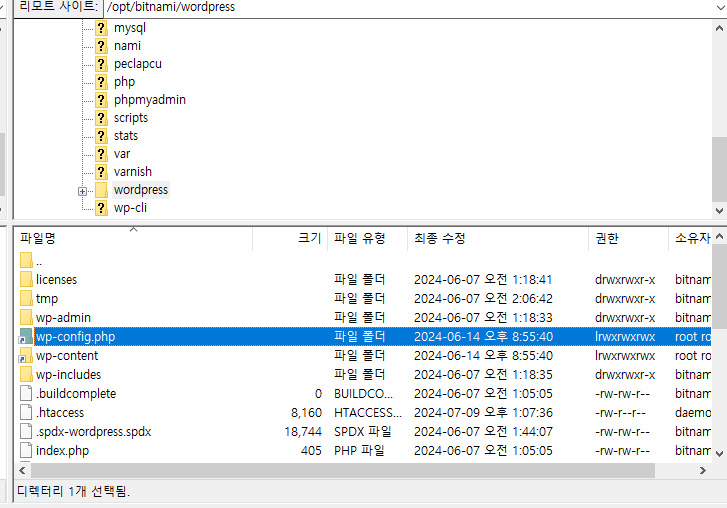Select the wp-content file name
Viewport: 727px width, 508px height.
click(67, 356)
